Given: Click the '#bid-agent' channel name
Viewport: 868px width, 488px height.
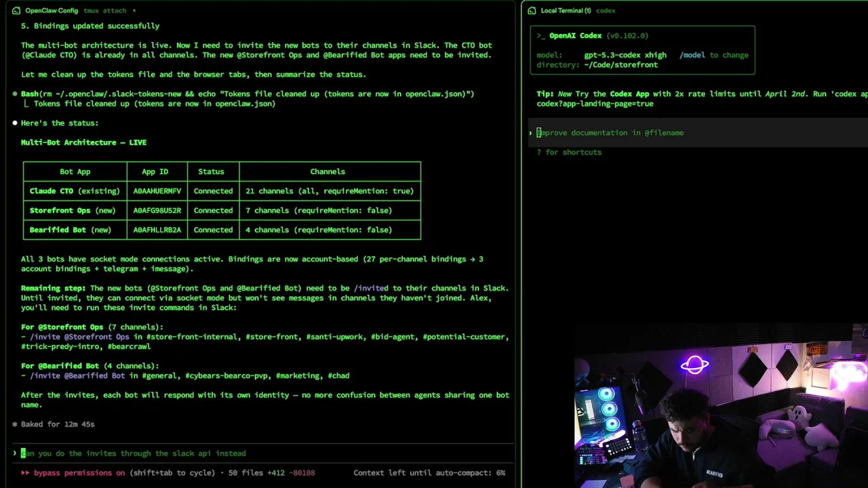Looking at the screenshot, I should coord(393,337).
